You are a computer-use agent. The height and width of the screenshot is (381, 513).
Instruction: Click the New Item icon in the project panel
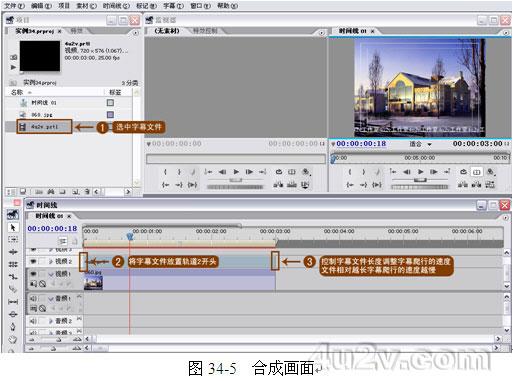(76, 192)
